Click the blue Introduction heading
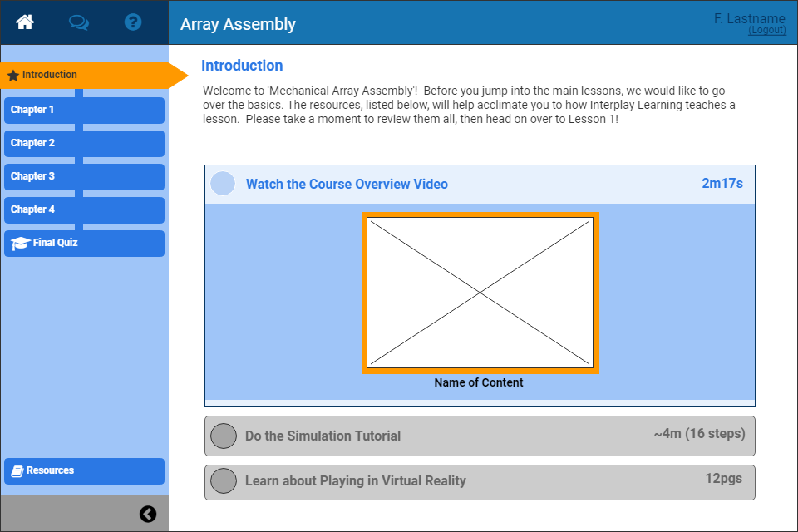798x532 pixels. click(x=242, y=66)
